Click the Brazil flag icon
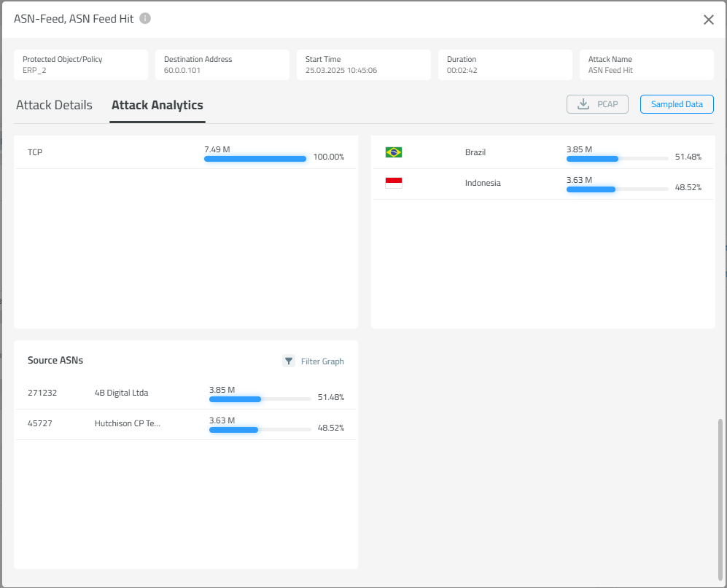This screenshot has height=588, width=727. (394, 152)
